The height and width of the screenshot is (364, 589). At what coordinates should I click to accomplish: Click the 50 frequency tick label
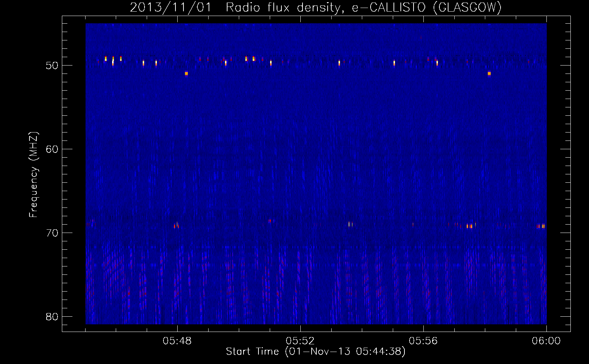(52, 66)
